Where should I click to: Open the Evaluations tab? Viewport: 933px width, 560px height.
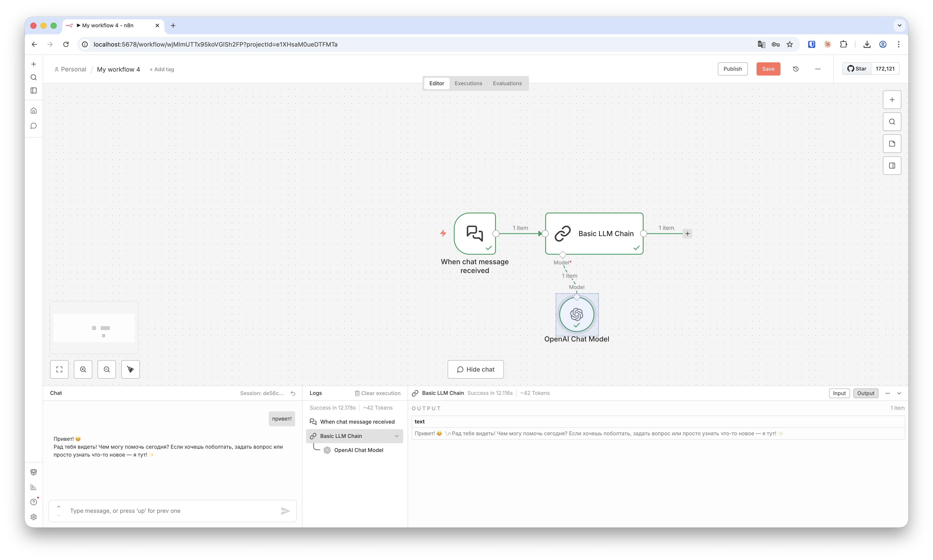tap(507, 83)
